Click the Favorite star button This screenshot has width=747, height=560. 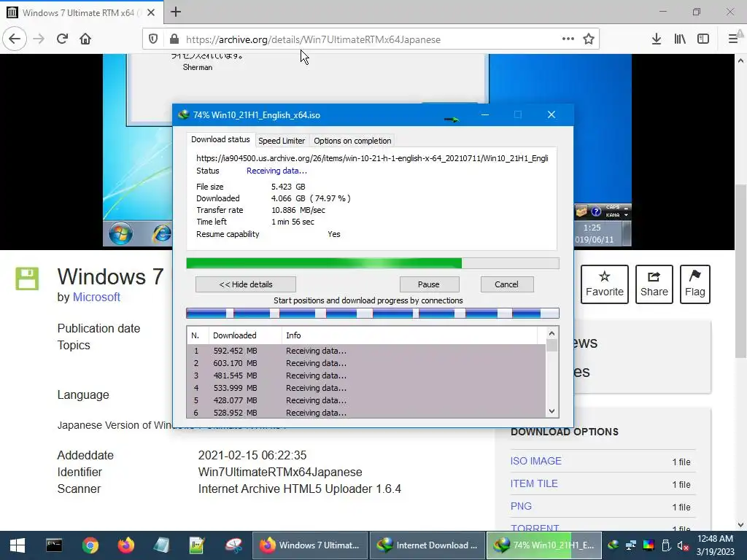605,284
